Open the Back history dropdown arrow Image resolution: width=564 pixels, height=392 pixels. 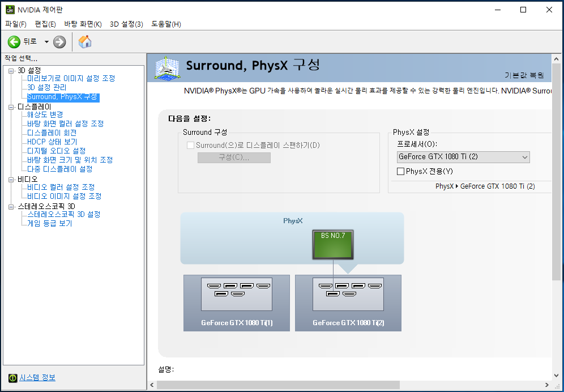pyautogui.click(x=46, y=42)
